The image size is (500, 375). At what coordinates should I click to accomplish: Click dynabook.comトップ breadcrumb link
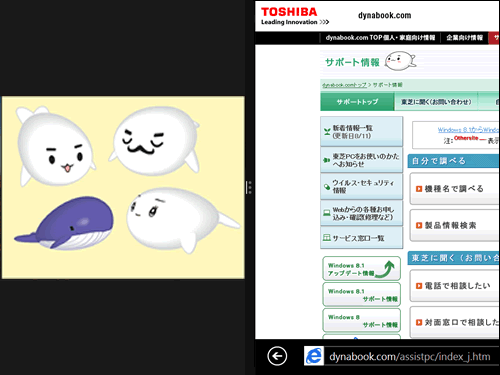344,85
